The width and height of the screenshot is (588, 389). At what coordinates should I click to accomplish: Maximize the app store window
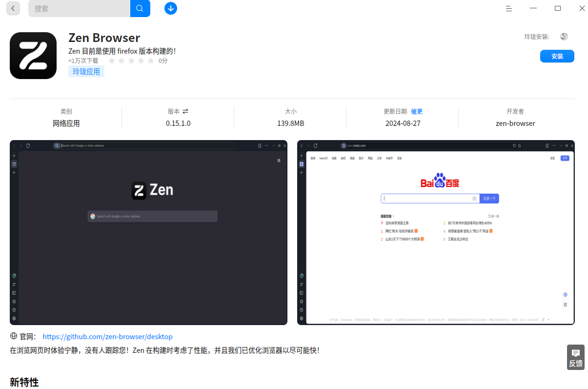pyautogui.click(x=558, y=8)
